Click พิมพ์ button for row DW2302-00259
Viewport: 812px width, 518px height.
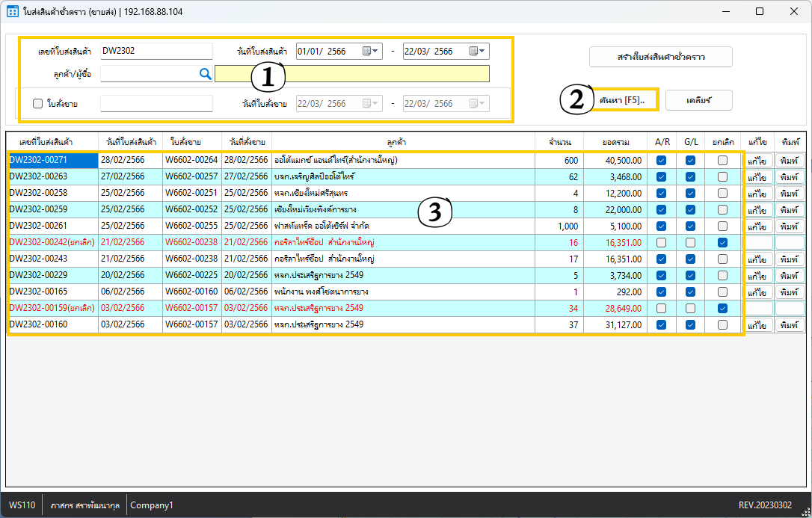click(790, 210)
